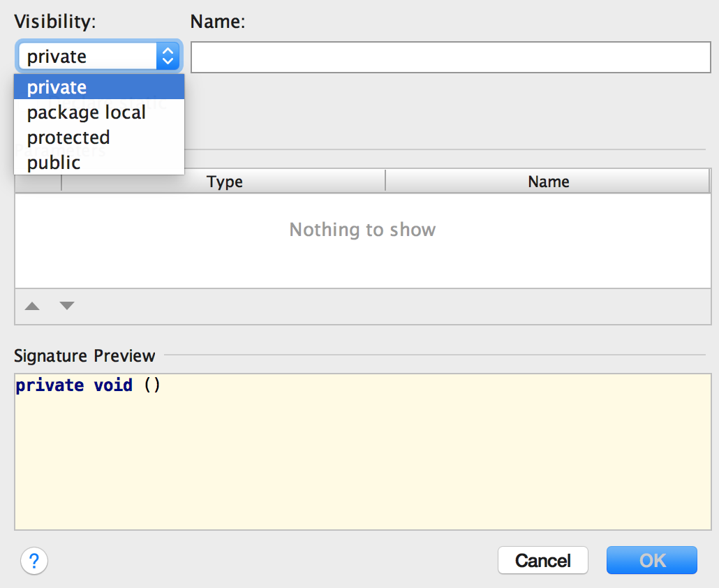Viewport: 719px width, 588px height.
Task: Confirm with the OK button
Action: pyautogui.click(x=652, y=560)
